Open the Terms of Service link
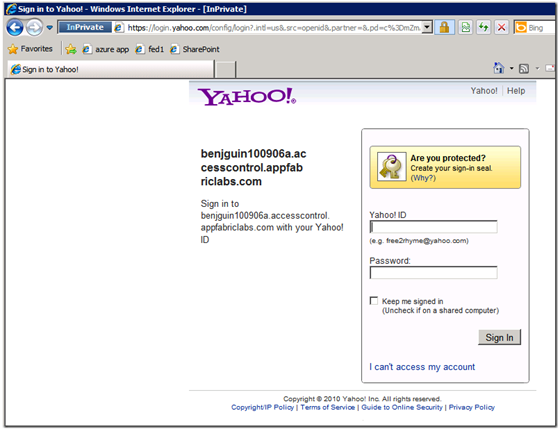The height and width of the screenshot is (429, 560). coord(328,407)
